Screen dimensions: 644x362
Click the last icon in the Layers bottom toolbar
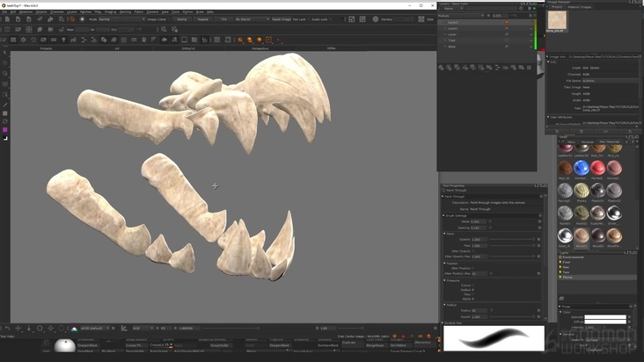(x=530, y=68)
